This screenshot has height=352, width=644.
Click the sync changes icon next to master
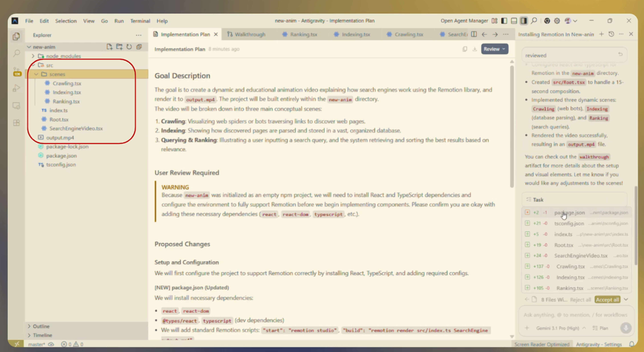coord(51,344)
